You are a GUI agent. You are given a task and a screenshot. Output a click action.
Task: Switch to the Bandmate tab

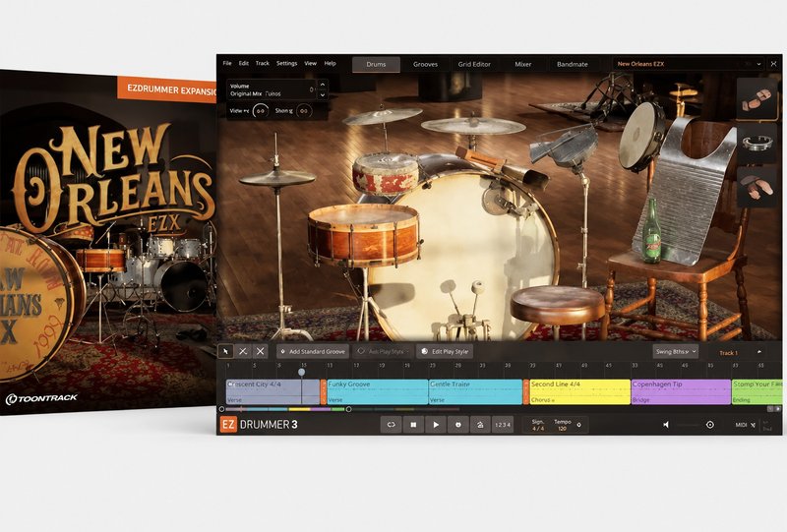[x=573, y=64]
